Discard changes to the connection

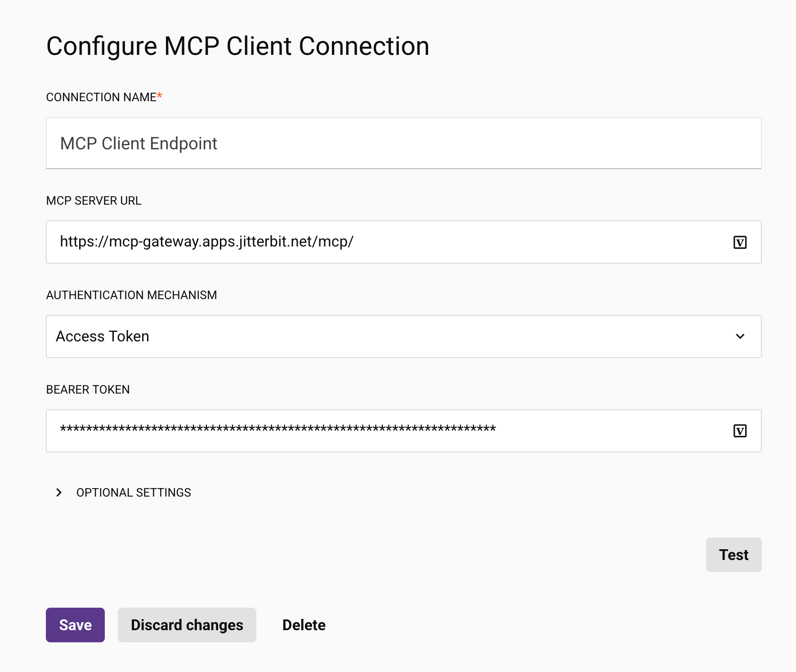point(187,625)
